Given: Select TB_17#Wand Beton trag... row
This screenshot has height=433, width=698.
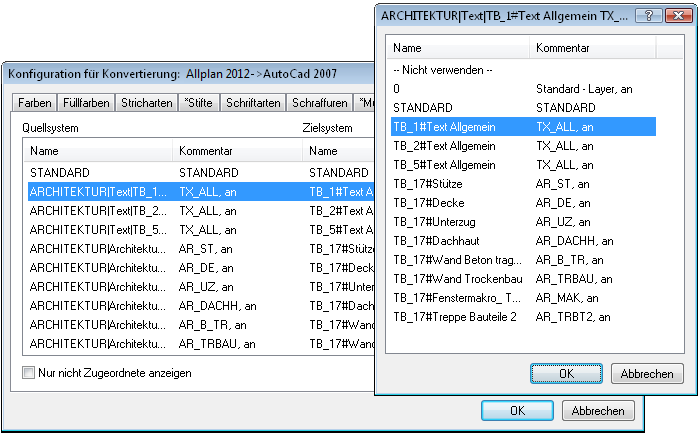Looking at the screenshot, I should pyautogui.click(x=524, y=260).
